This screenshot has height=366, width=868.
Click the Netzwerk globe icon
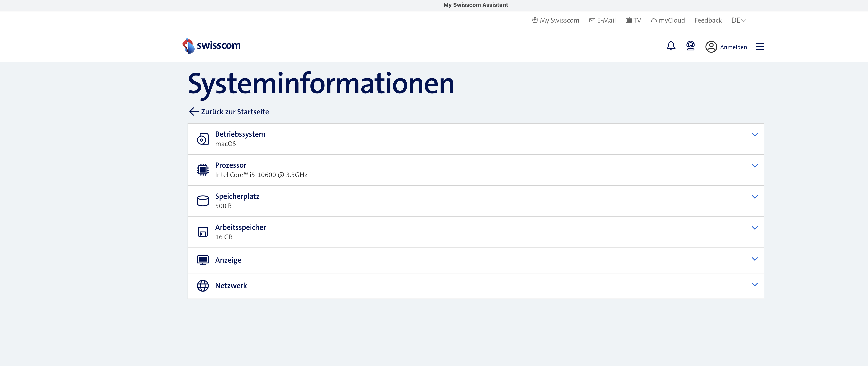tap(203, 285)
